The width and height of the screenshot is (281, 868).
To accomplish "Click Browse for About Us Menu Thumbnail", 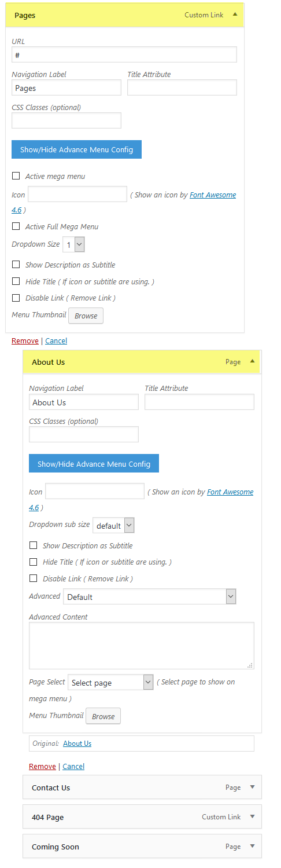I will (x=103, y=716).
